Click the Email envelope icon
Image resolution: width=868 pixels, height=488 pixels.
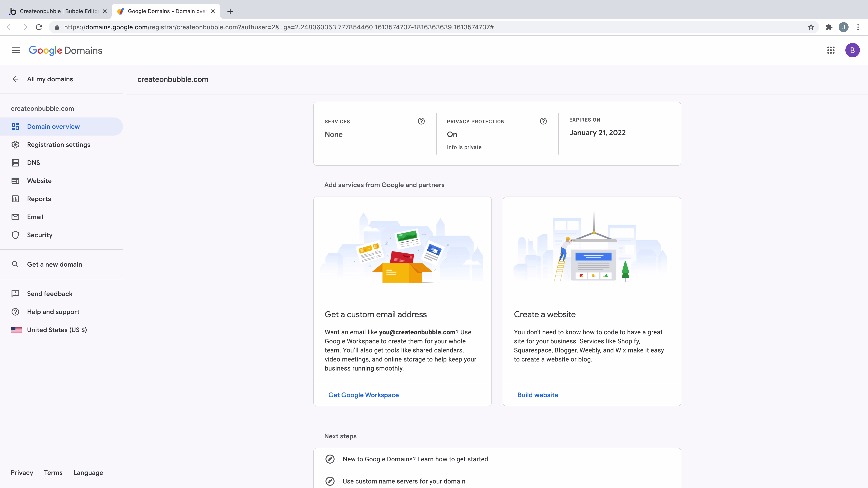(16, 217)
